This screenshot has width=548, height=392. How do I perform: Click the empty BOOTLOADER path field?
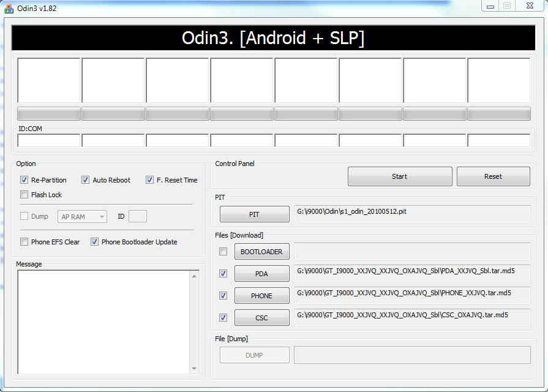[413, 251]
